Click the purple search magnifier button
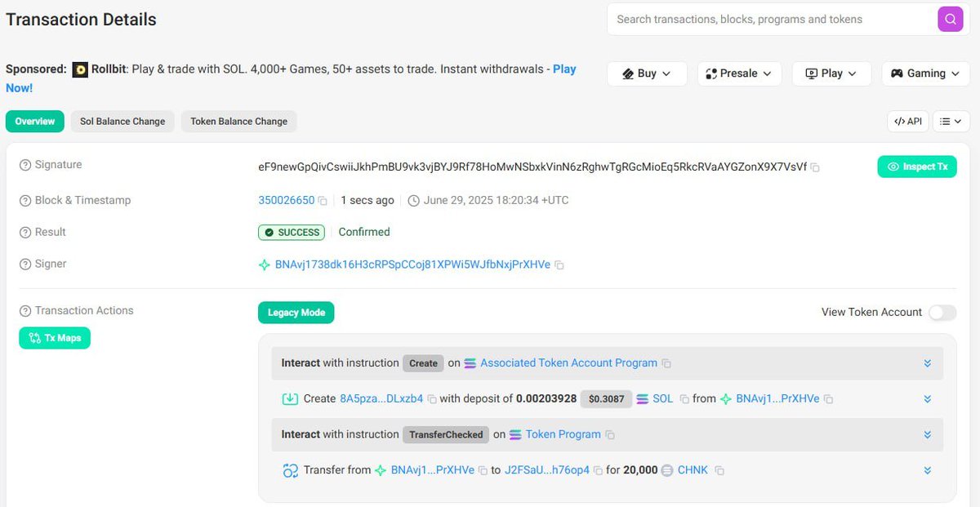The width and height of the screenshot is (980, 507). click(950, 19)
